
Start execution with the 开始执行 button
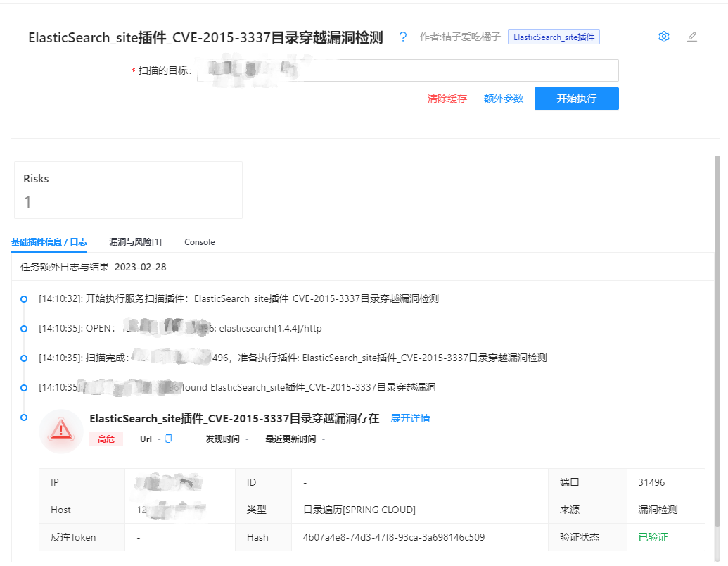[x=576, y=99]
